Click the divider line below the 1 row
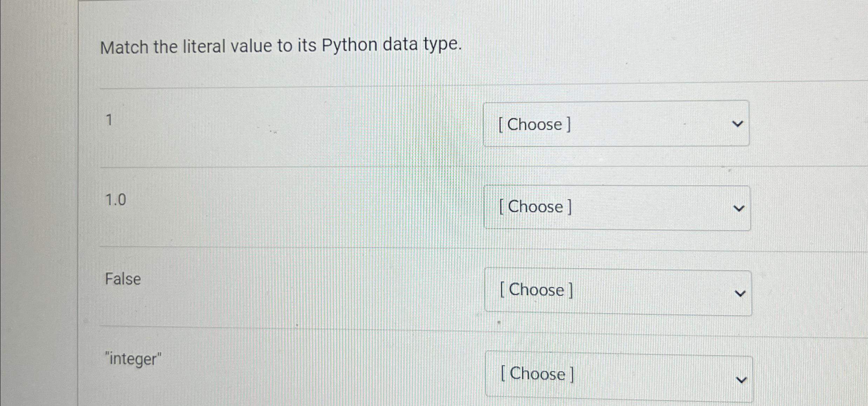868x406 pixels. pyautogui.click(x=281, y=167)
